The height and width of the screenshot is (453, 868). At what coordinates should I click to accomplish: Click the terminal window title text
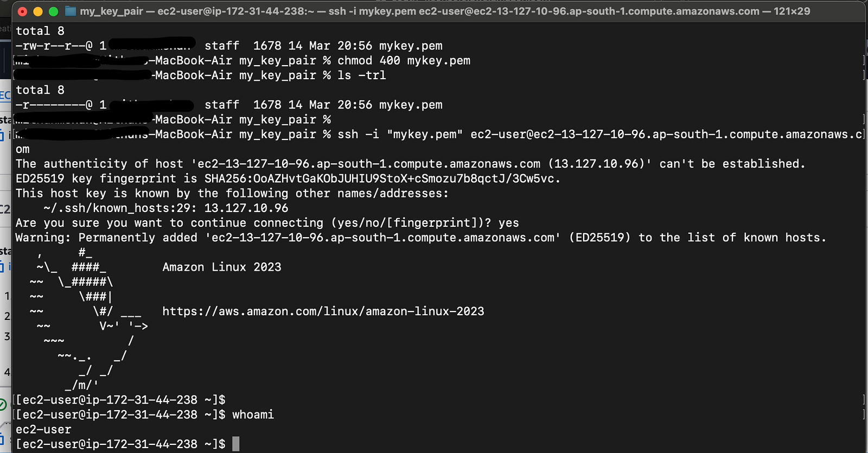pyautogui.click(x=445, y=11)
